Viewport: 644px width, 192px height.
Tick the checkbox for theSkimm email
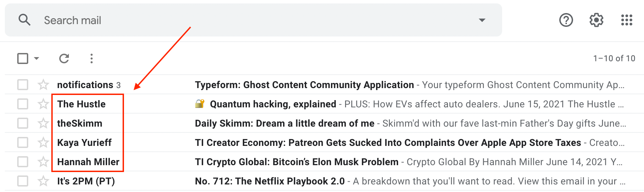pos(23,123)
